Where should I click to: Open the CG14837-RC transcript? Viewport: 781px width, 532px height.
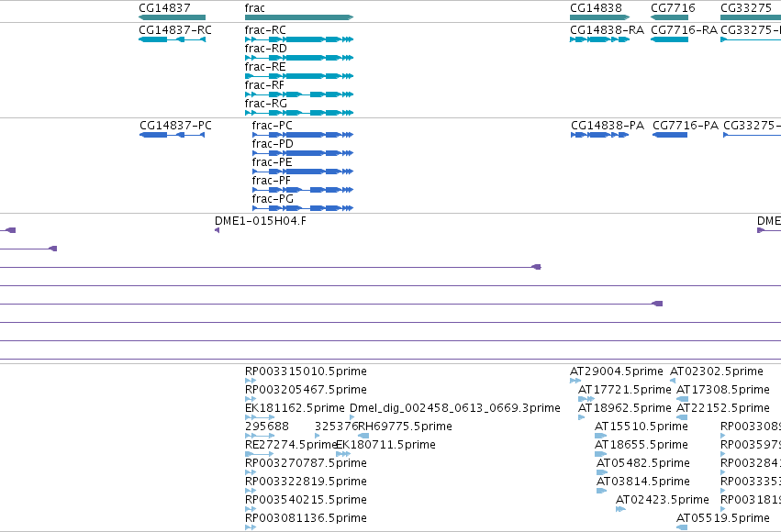point(172,39)
